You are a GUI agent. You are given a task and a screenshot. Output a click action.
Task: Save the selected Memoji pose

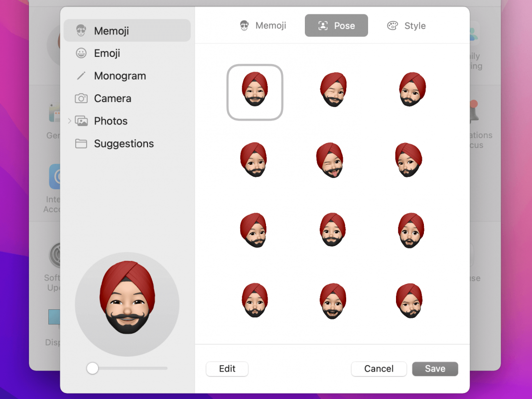[435, 369]
